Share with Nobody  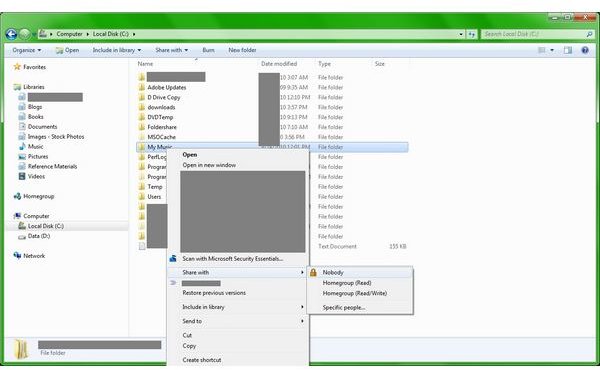pyautogui.click(x=333, y=272)
